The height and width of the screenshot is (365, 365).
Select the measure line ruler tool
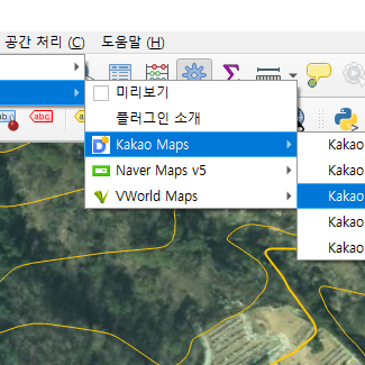coord(268,73)
